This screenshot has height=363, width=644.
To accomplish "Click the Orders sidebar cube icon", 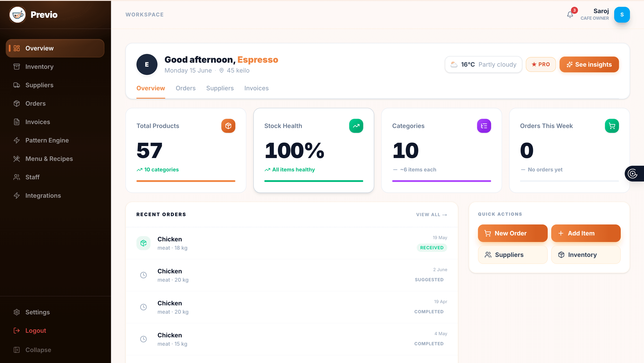I will 17,103.
